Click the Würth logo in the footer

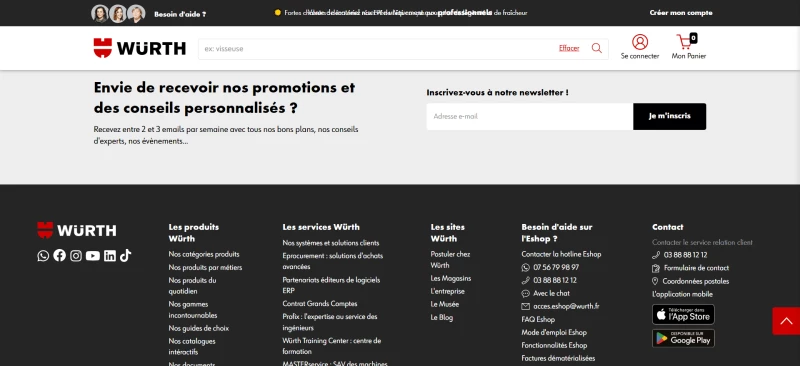coord(77,230)
